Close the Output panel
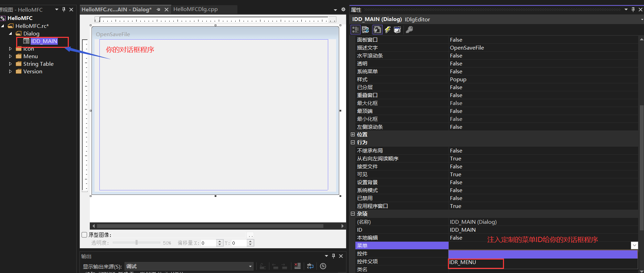 341,256
